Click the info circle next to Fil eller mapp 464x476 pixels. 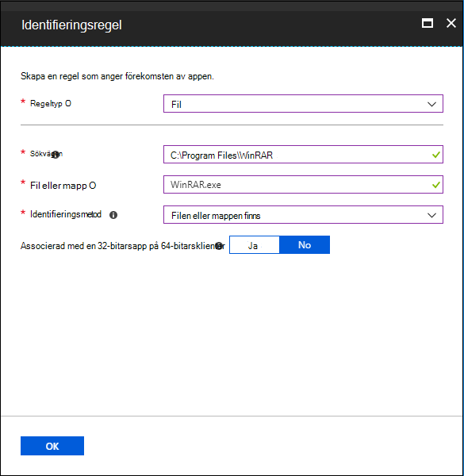[x=93, y=186]
